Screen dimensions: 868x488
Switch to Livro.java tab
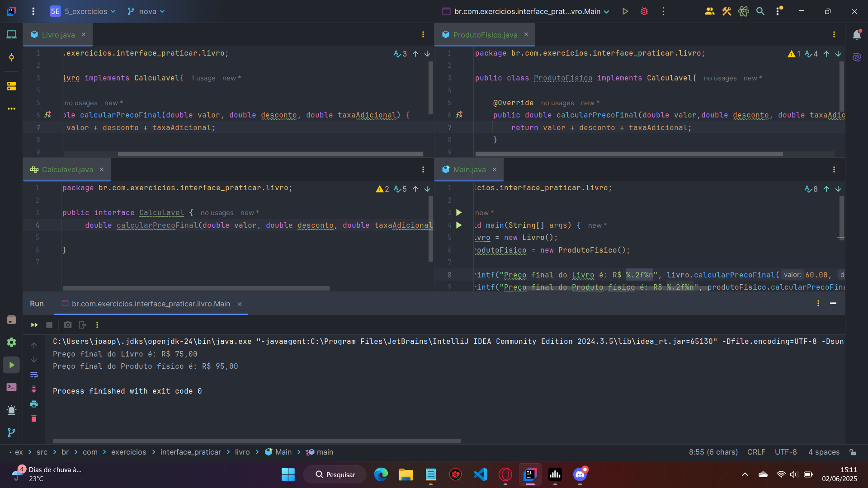(58, 35)
